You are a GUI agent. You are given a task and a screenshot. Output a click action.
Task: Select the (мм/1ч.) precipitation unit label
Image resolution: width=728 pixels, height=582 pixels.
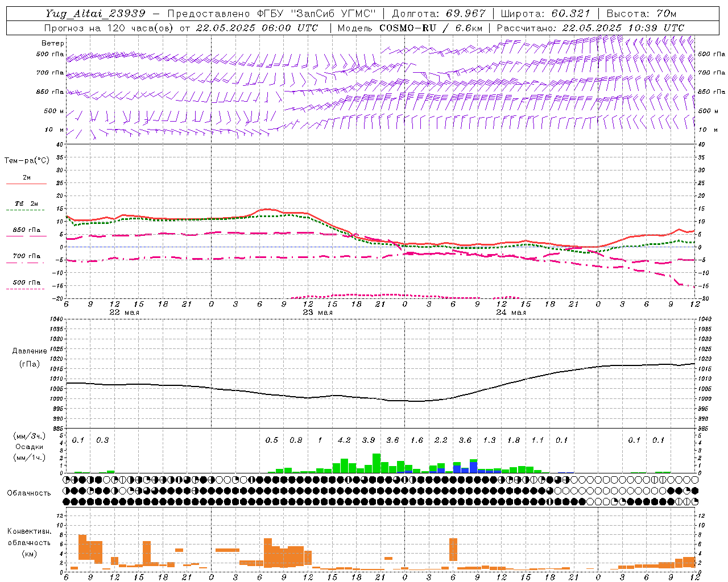[30, 458]
